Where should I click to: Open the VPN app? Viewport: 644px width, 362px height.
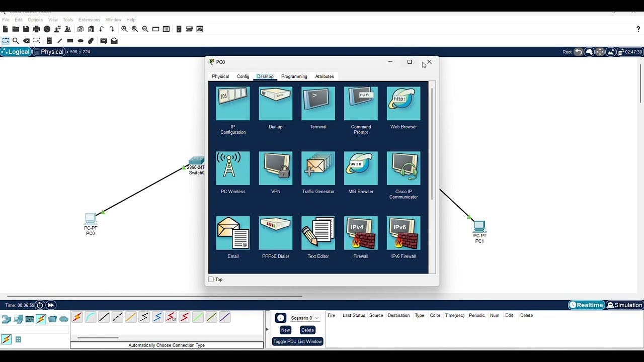pos(276,168)
